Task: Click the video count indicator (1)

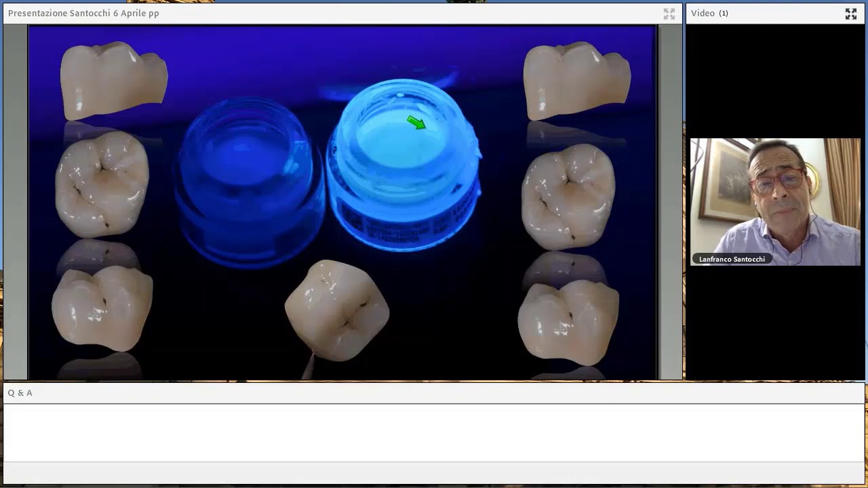Action: [724, 14]
